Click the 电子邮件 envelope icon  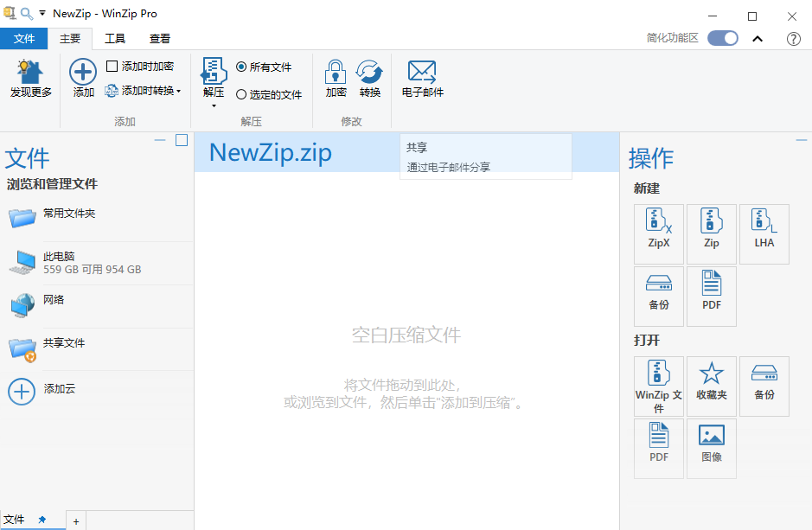click(422, 73)
